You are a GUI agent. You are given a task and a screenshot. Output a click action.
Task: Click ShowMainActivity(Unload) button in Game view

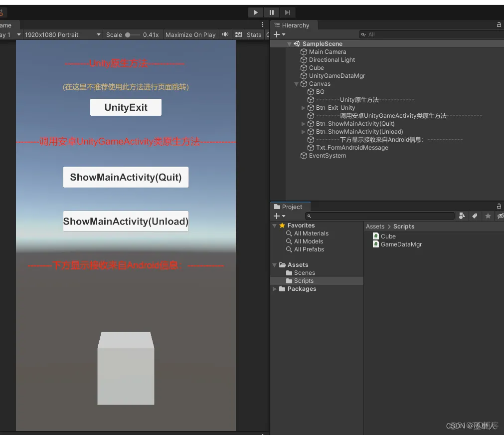[126, 221]
